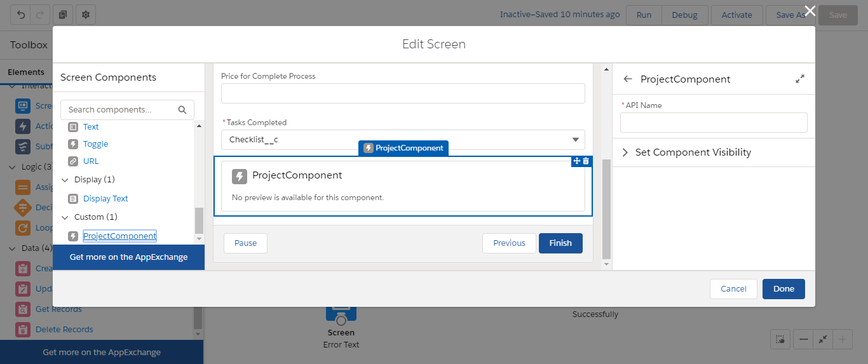
Task: Collapse the Custom (1) group
Action: pos(65,217)
